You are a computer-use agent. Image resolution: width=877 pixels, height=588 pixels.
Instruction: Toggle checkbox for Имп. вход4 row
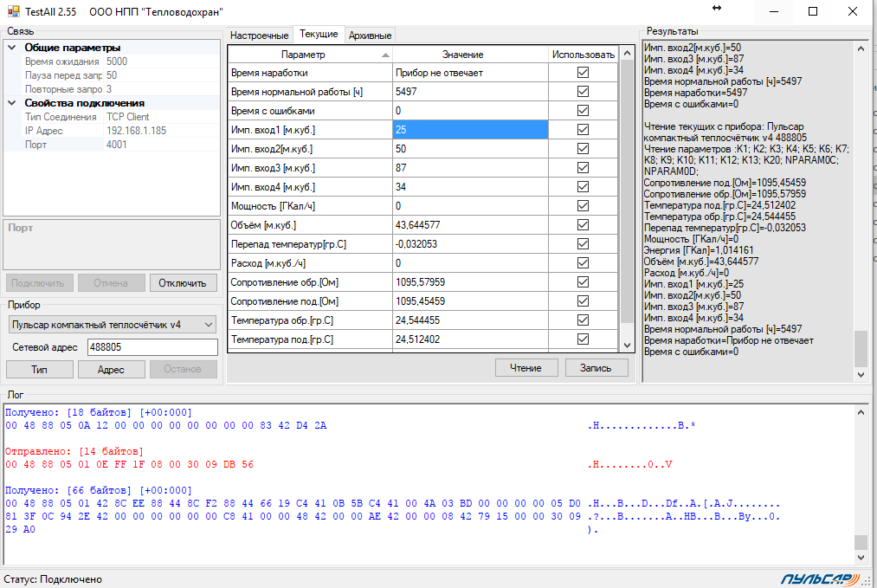(583, 186)
